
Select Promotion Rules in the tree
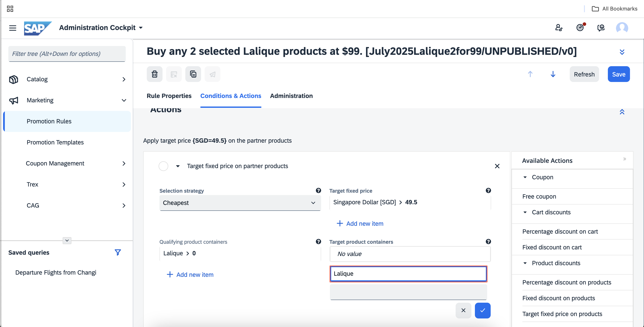(x=67, y=121)
